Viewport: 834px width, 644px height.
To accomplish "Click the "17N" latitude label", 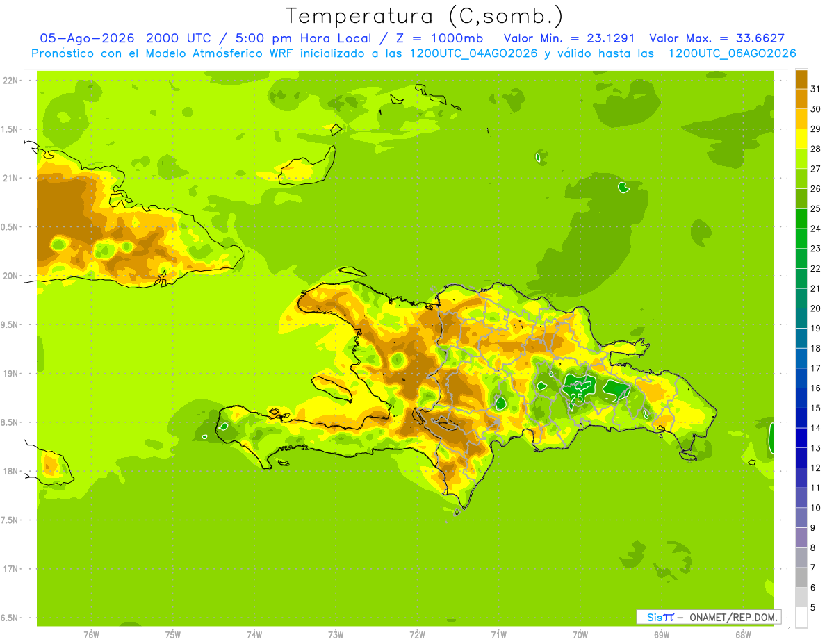I will tap(11, 569).
